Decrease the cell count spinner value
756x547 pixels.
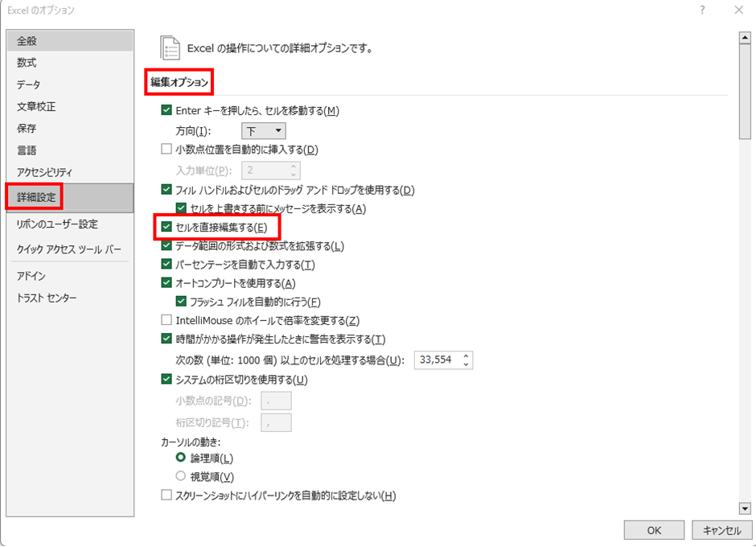click(x=466, y=364)
